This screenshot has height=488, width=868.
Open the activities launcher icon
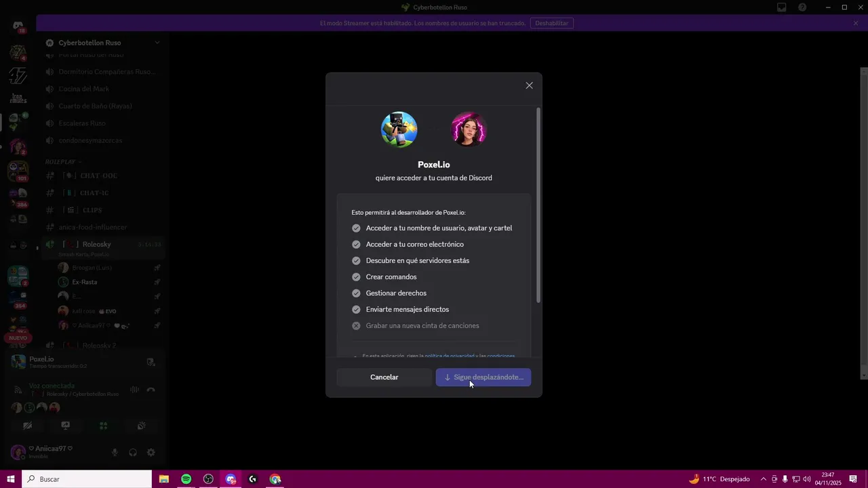pyautogui.click(x=103, y=426)
